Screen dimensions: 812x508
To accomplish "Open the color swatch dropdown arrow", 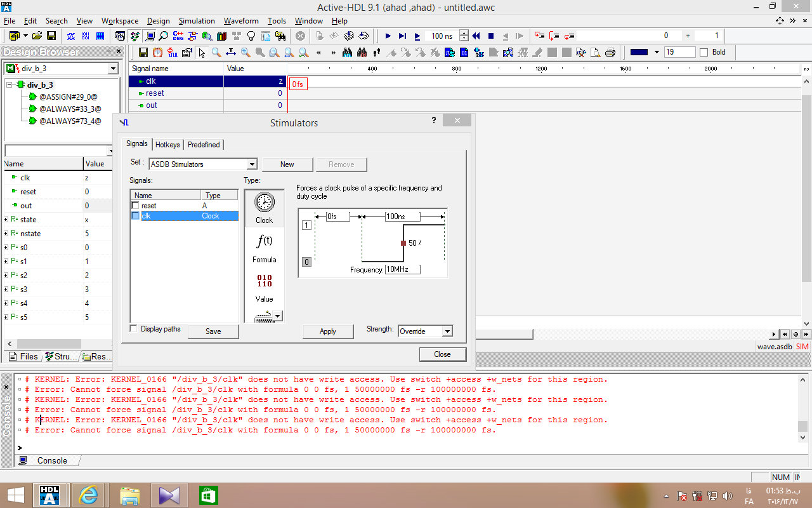I will [657, 52].
